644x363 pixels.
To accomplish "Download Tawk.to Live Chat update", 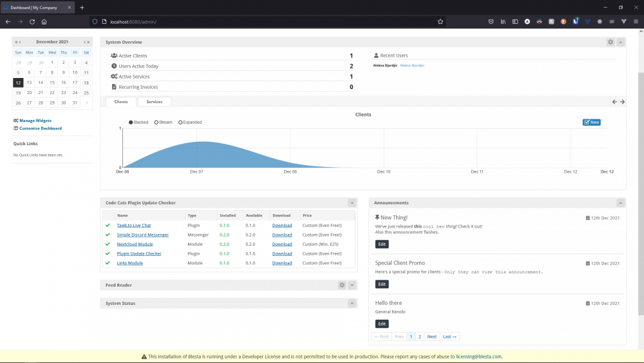I will click(x=282, y=225).
